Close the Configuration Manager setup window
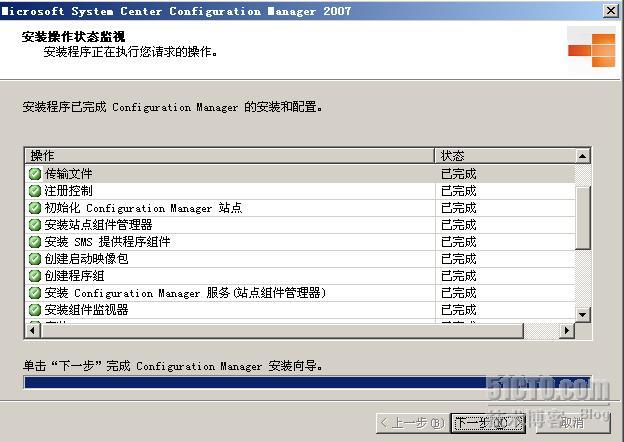Image resolution: width=624 pixels, height=442 pixels. (x=610, y=10)
